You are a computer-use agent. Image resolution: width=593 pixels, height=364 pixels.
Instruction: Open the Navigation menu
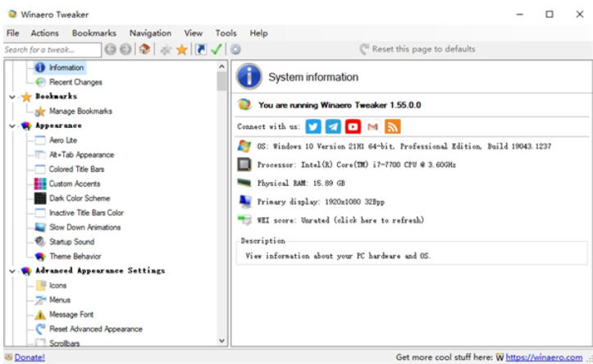[x=150, y=33]
